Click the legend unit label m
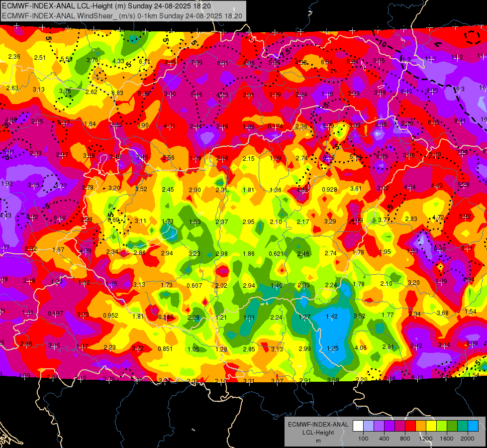This screenshot has width=487, height=448. [318, 441]
